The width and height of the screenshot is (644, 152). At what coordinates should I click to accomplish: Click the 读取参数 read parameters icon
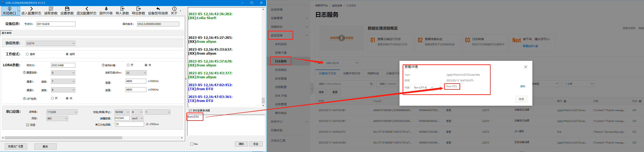pos(51,9)
